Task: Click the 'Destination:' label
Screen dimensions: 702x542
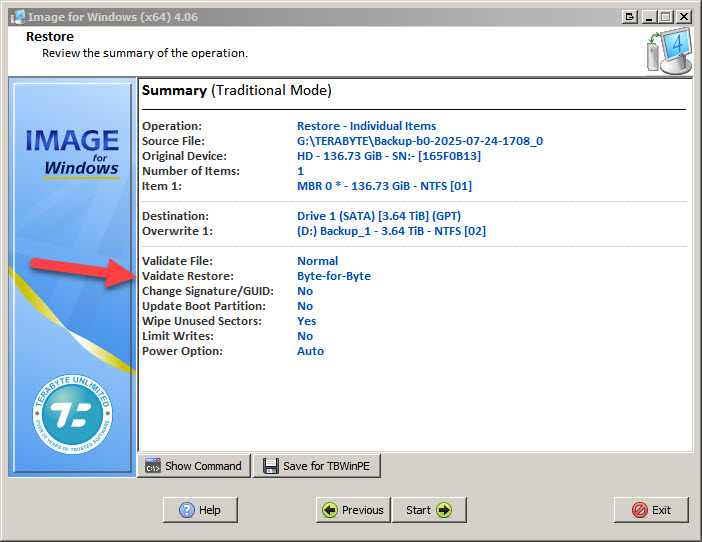Action: point(175,216)
